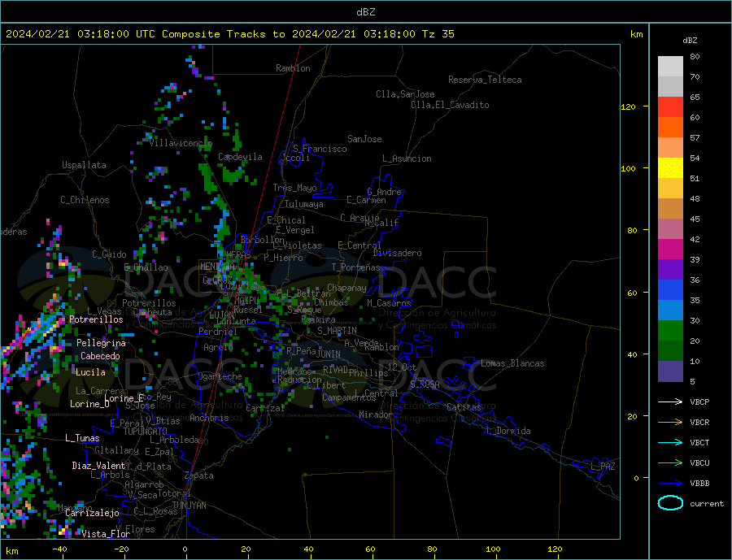Viewport: 732px width, 560px height.
Task: Select the light blue 35 dBZ swatch
Action: coord(670,310)
